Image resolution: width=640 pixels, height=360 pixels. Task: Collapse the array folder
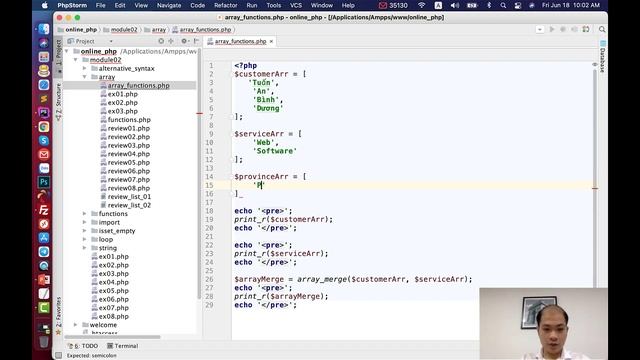tap(84, 77)
